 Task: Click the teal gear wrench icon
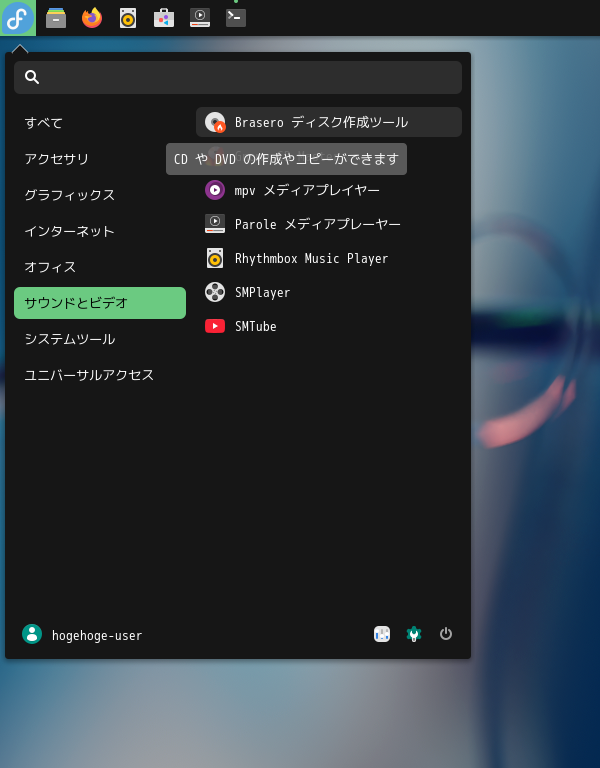tap(414, 634)
